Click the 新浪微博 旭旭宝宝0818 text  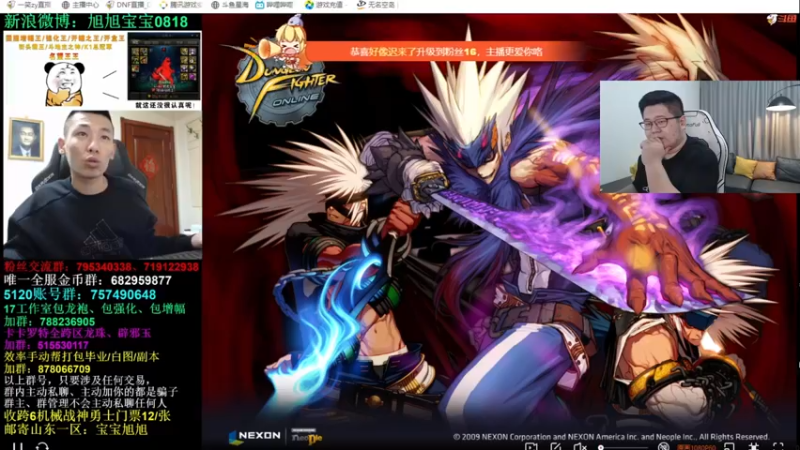coord(96,21)
